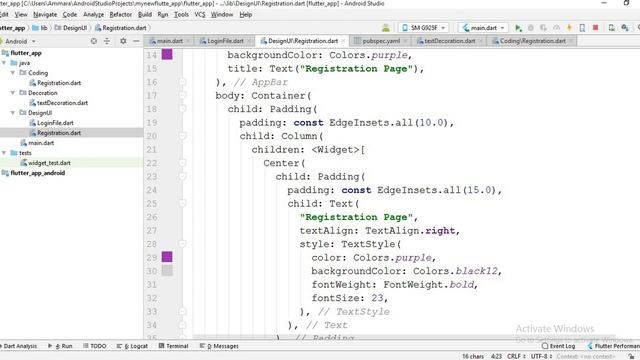Open the Navigate menu
The width and height of the screenshot is (640, 360).
point(45,15)
